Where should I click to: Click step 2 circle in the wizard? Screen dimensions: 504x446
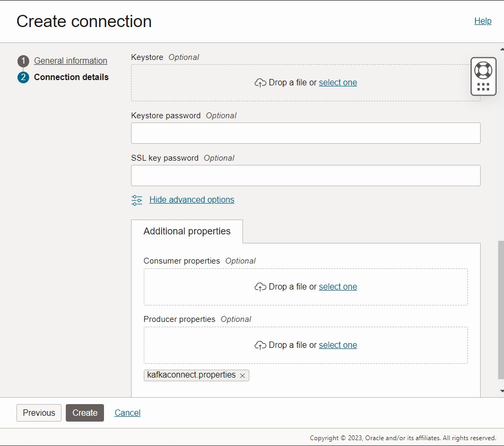pyautogui.click(x=23, y=77)
